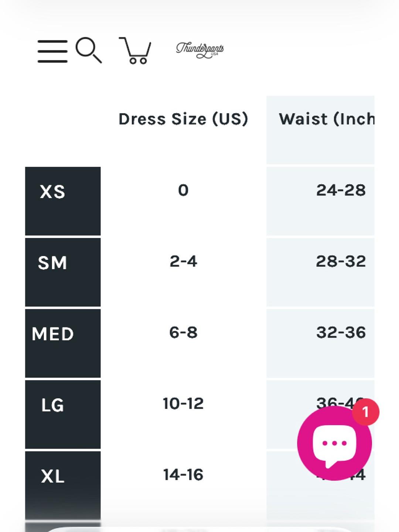Click the 6-8 dress size cell
The image size is (399, 532).
pos(183,332)
